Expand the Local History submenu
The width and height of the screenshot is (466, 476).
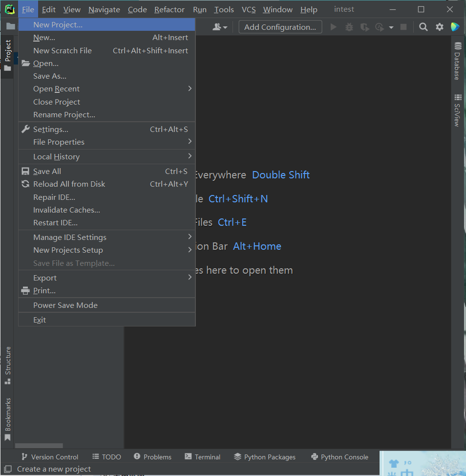click(x=106, y=157)
